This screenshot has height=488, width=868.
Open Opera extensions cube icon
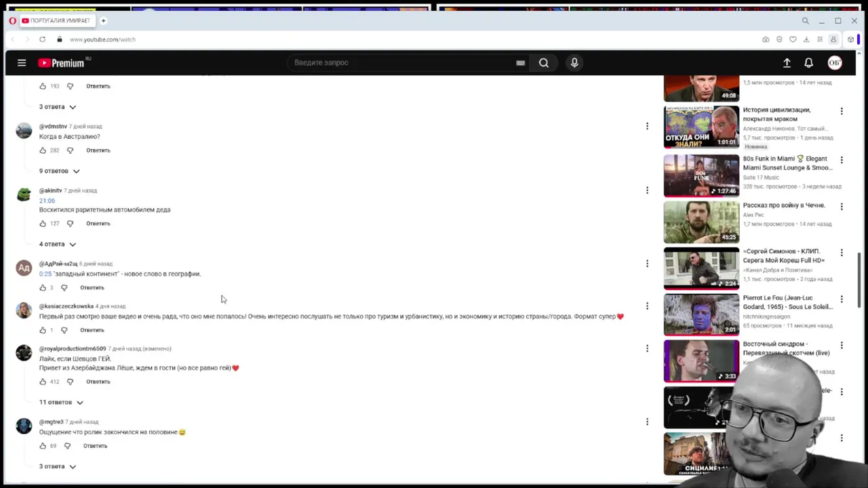pos(850,39)
